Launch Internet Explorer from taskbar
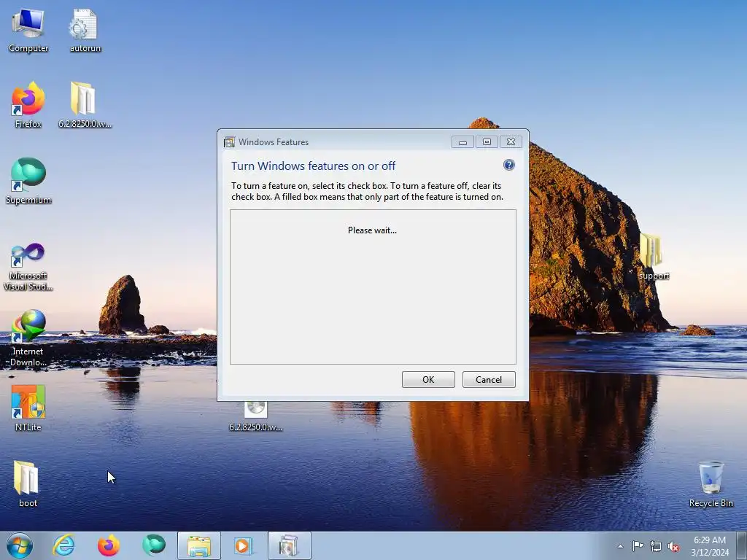This screenshot has height=560, width=747. 64,545
